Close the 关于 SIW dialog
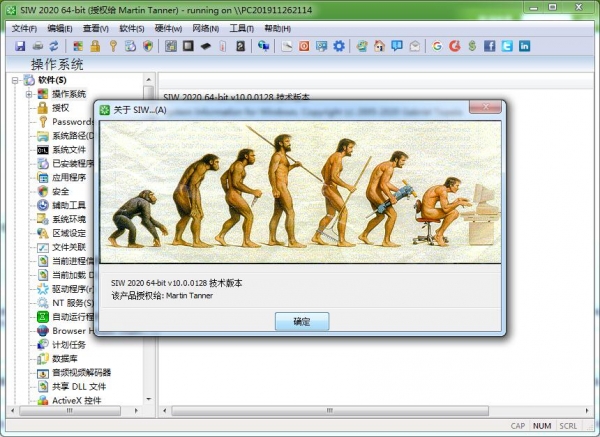 tap(485, 107)
